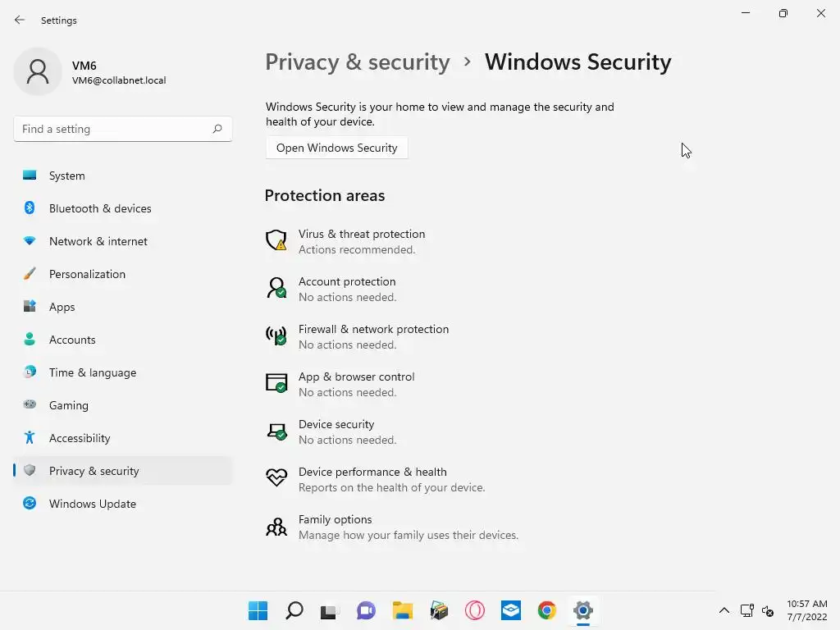This screenshot has width=840, height=630.
Task: Click the Virus & threat protection shield icon
Action: point(276,240)
